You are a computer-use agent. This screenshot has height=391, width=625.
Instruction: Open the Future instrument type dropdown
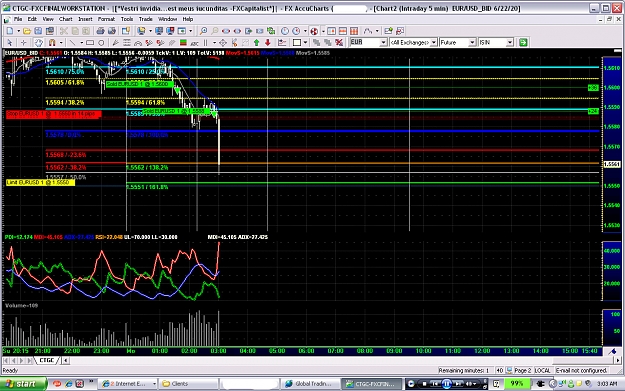point(472,42)
